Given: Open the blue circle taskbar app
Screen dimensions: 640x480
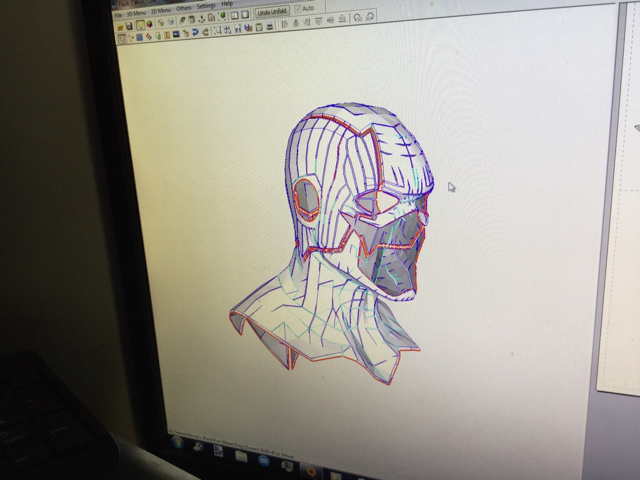Looking at the screenshot, I should pos(264,460).
